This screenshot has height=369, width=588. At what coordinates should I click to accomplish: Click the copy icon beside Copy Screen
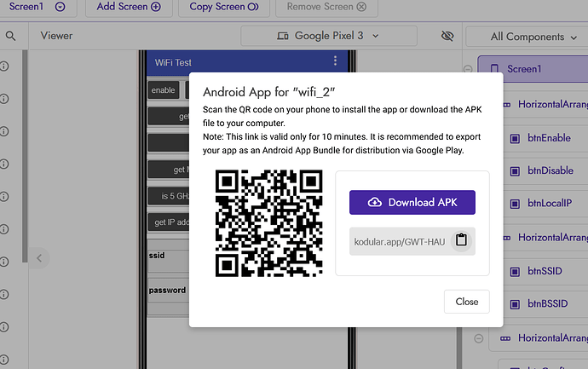click(253, 7)
